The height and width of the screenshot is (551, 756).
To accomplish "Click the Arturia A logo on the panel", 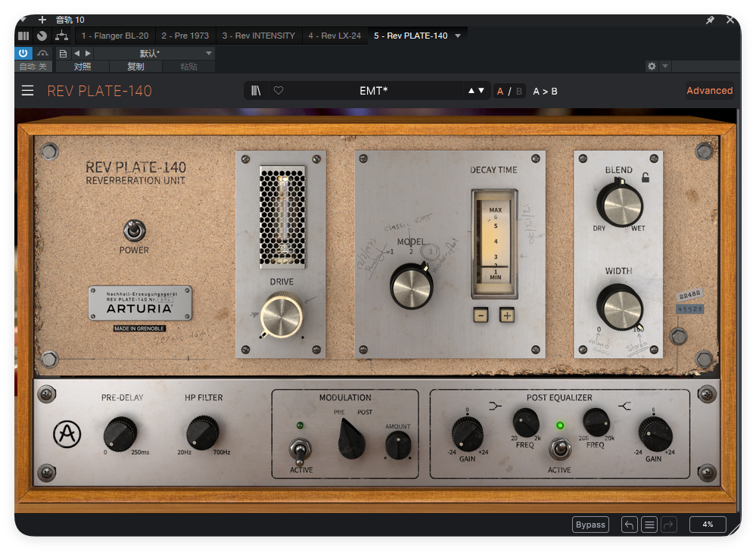I will [67, 434].
